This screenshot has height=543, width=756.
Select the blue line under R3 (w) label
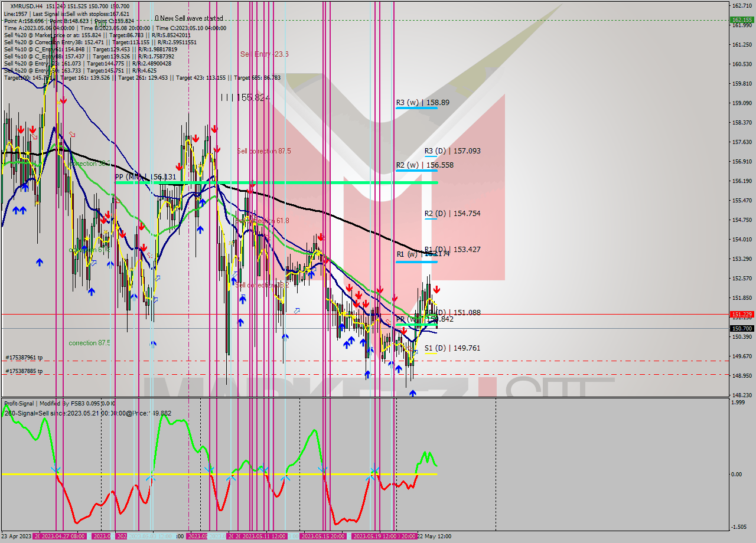(x=416, y=108)
